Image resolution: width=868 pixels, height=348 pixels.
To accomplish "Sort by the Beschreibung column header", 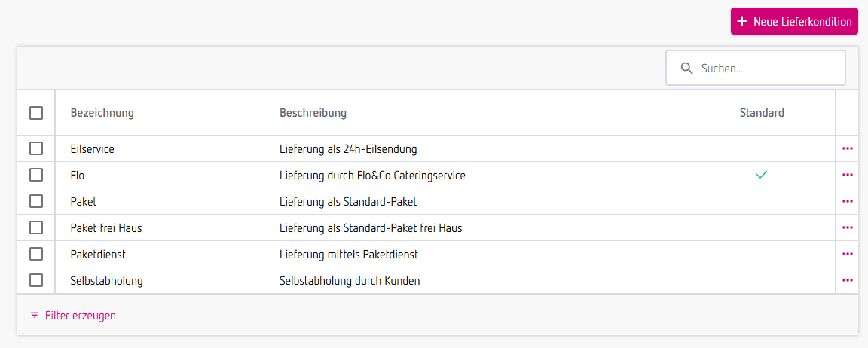I will pyautogui.click(x=313, y=113).
